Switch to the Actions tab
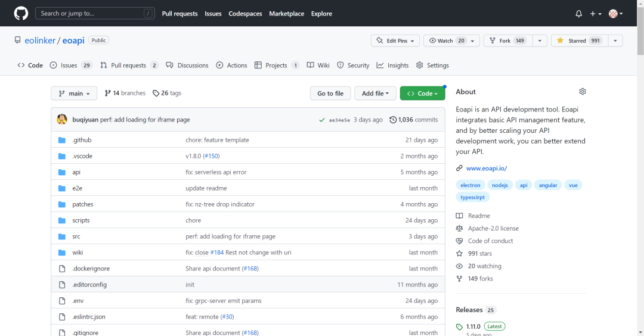The image size is (644, 336). tap(231, 65)
